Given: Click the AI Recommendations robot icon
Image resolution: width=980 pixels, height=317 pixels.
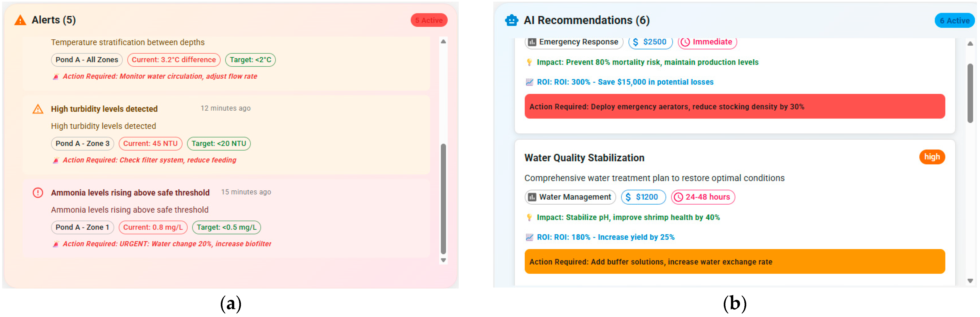Looking at the screenshot, I should (511, 20).
